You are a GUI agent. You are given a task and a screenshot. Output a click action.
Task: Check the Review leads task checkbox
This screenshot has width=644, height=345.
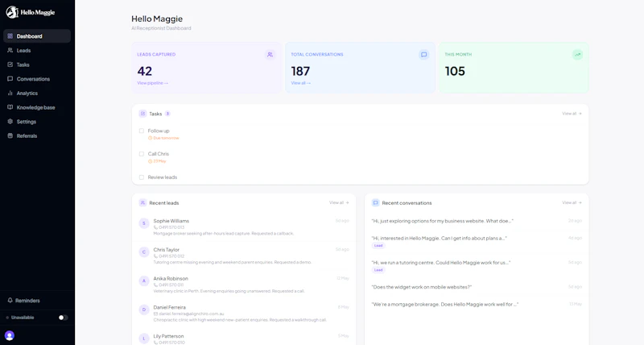tap(142, 177)
